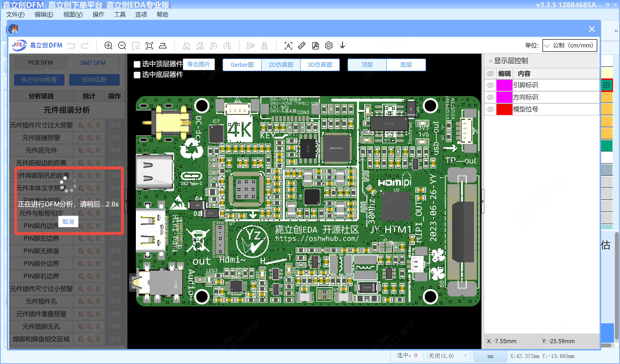This screenshot has height=364, width=620.
Task: Click the downward arrow icon in toolbar
Action: 342,45
